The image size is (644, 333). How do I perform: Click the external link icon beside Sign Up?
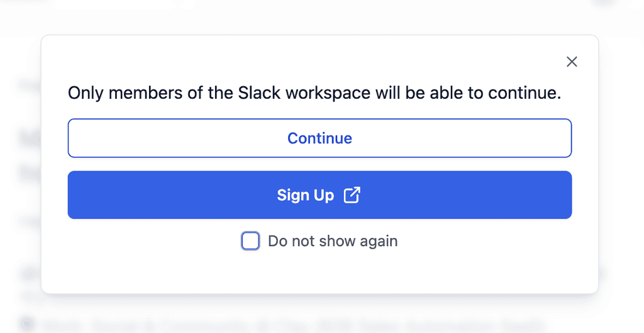352,195
